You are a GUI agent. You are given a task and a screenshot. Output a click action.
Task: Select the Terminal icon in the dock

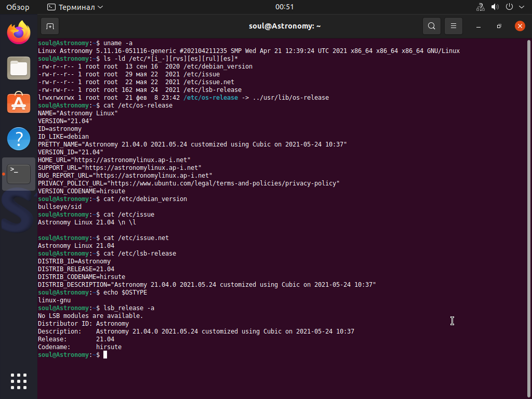coord(19,174)
